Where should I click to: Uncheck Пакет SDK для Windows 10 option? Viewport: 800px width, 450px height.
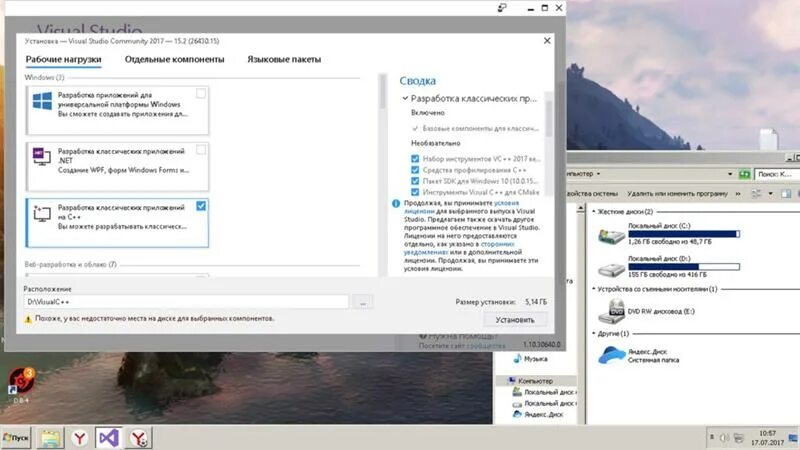click(x=415, y=181)
